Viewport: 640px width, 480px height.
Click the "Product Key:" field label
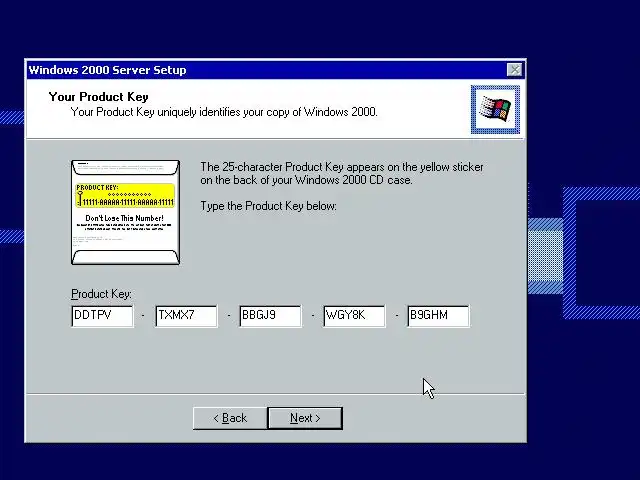[x=101, y=294]
